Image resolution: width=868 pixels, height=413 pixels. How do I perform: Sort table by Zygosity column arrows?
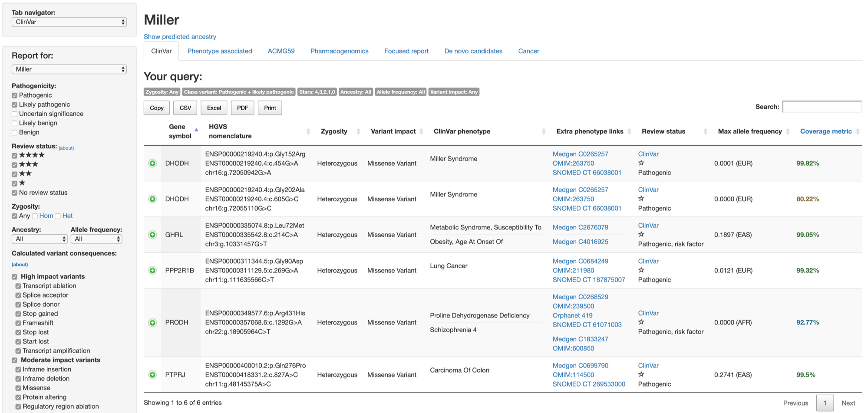[x=358, y=131]
